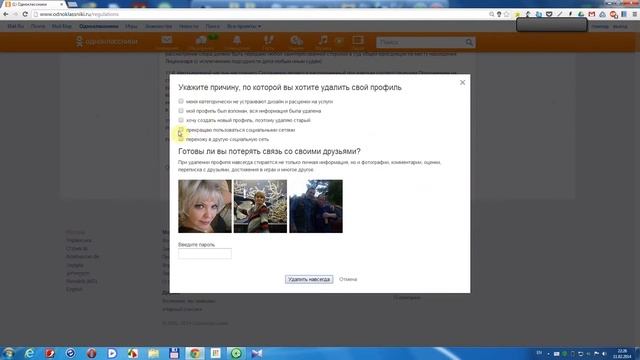Click the browser Back arrow
This screenshot has height=360, width=640.
pyautogui.click(x=6, y=14)
